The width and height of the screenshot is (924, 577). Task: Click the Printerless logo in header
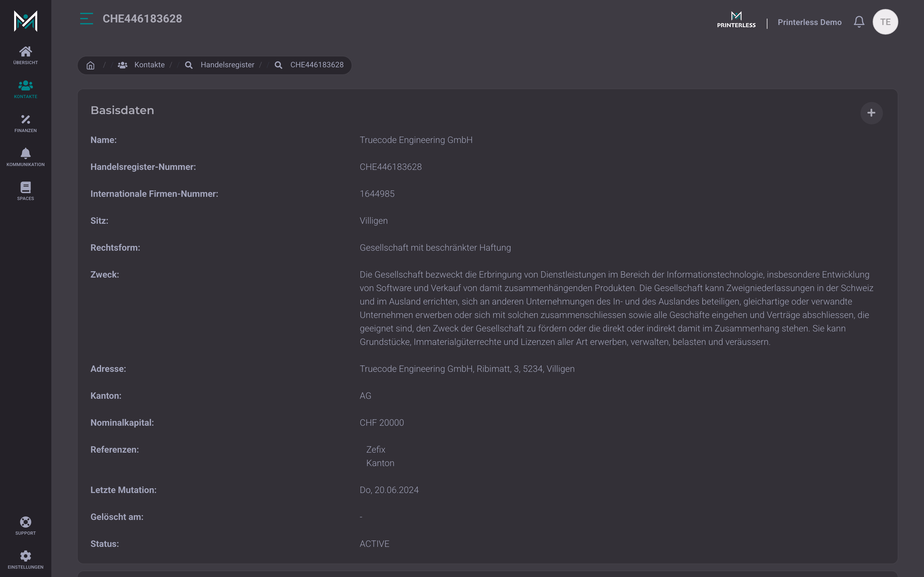click(736, 20)
